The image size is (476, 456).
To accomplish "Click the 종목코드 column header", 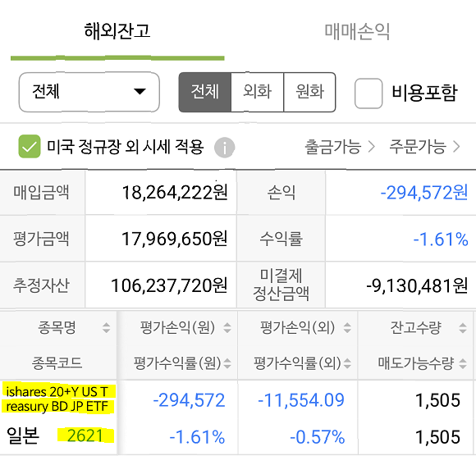I will tap(57, 363).
